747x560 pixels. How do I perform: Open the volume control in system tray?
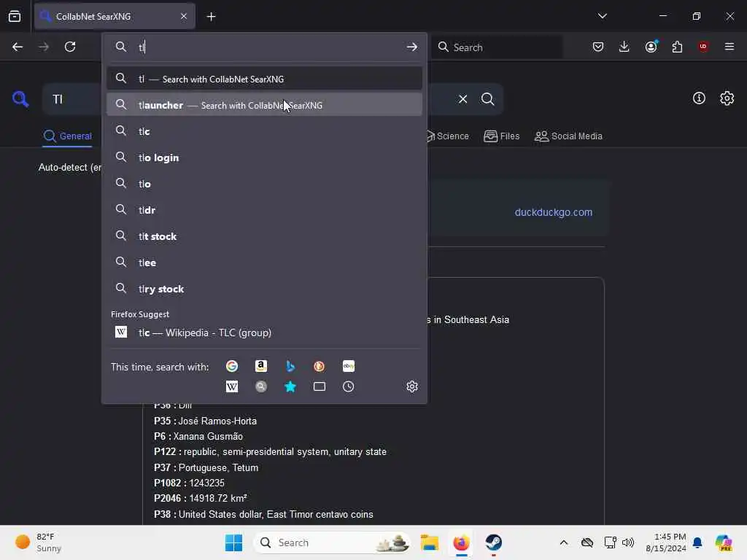click(x=628, y=542)
